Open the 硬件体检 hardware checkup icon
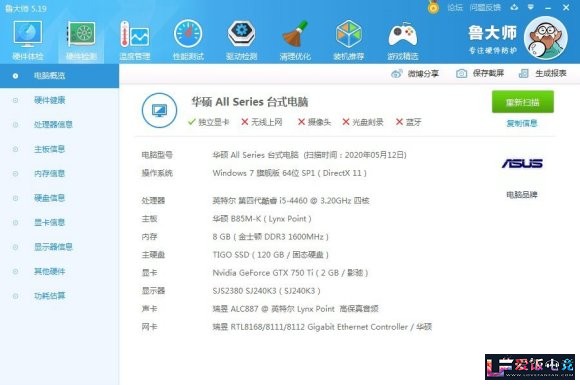Screen dimensions: 580x385 pos(28,40)
